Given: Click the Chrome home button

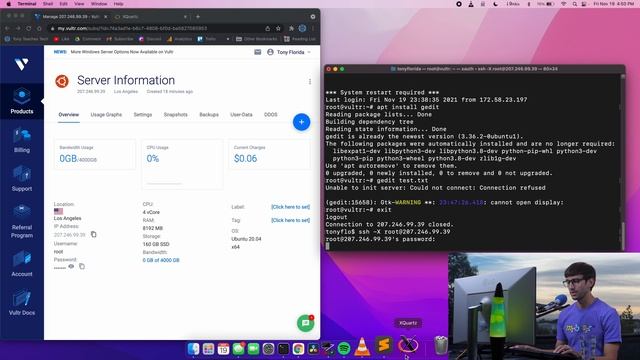Looking at the screenshot, I should pos(39,29).
